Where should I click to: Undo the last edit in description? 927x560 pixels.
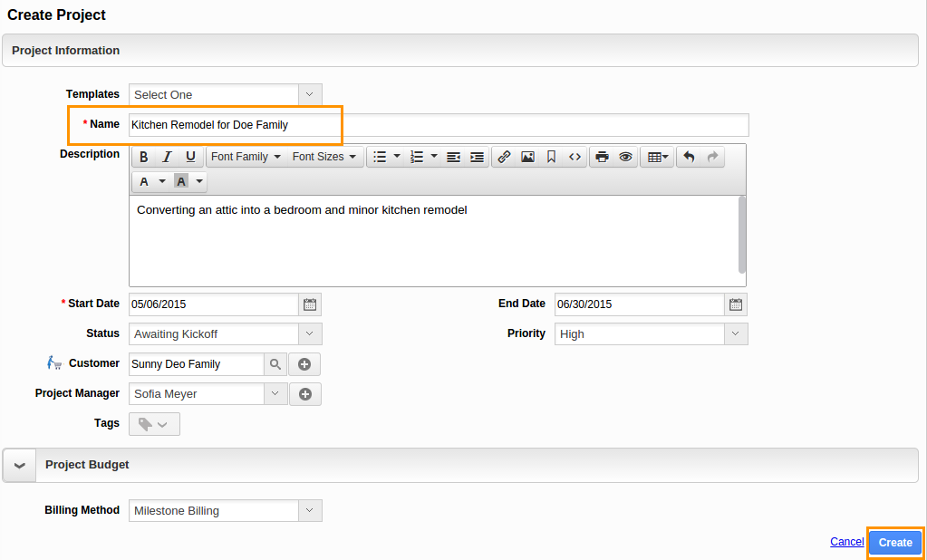[x=689, y=157]
